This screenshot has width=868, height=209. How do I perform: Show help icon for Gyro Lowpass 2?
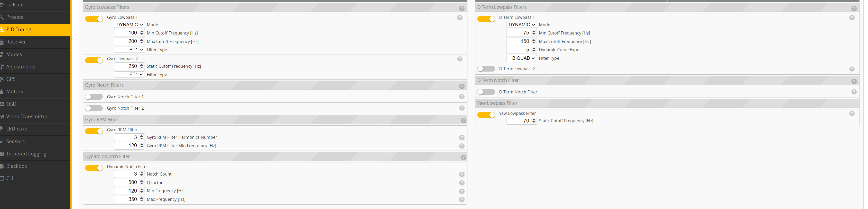460,59
